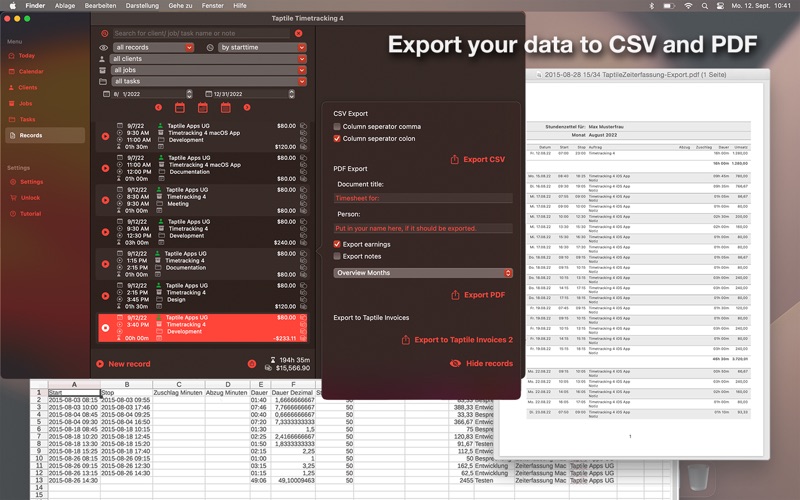Open the Fenster menu in menu bar
Viewport: 800px width, 500px height.
[x=212, y=6]
